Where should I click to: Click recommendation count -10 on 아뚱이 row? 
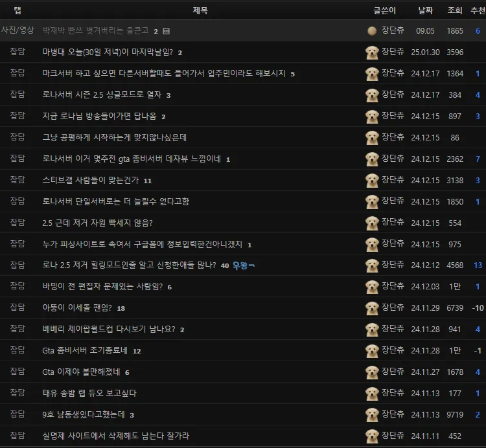(478, 308)
